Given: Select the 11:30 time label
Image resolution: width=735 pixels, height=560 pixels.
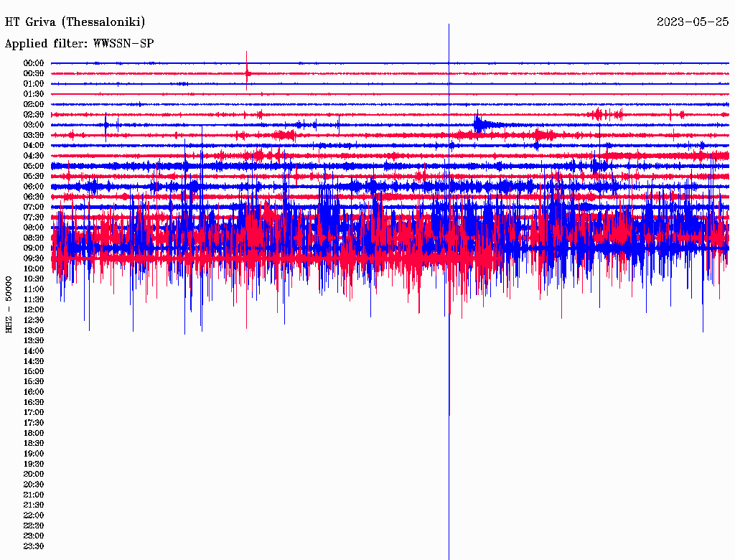Looking at the screenshot, I should (x=34, y=299).
